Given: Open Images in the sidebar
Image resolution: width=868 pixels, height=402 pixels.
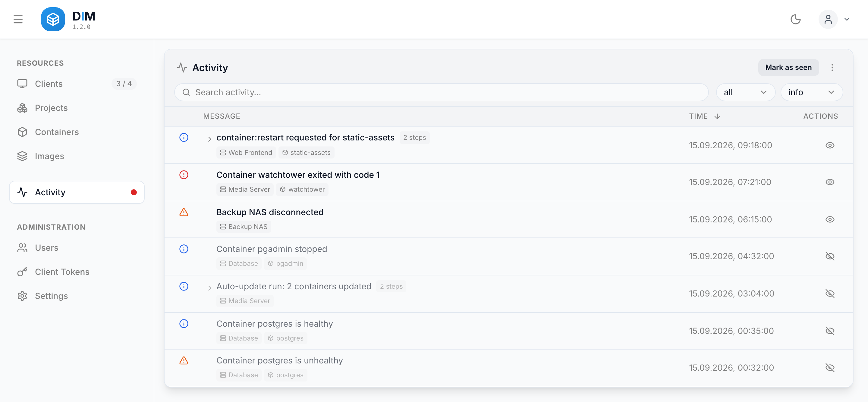Looking at the screenshot, I should coord(77,156).
